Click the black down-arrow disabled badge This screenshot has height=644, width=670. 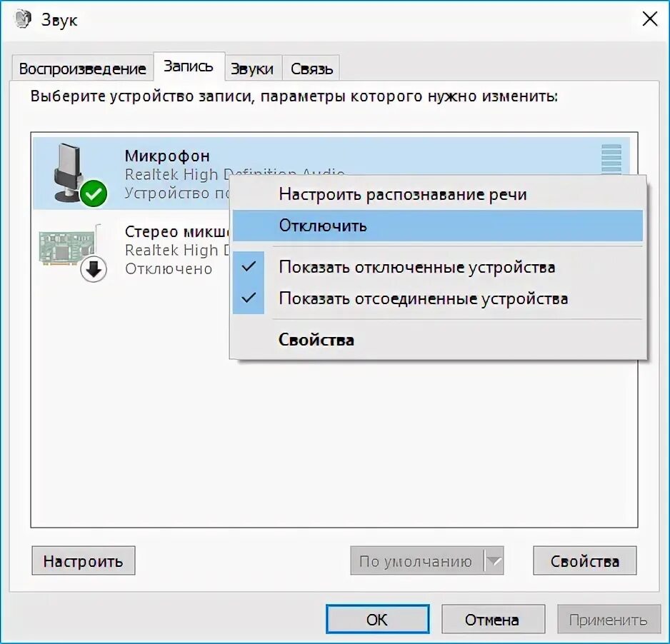94,269
